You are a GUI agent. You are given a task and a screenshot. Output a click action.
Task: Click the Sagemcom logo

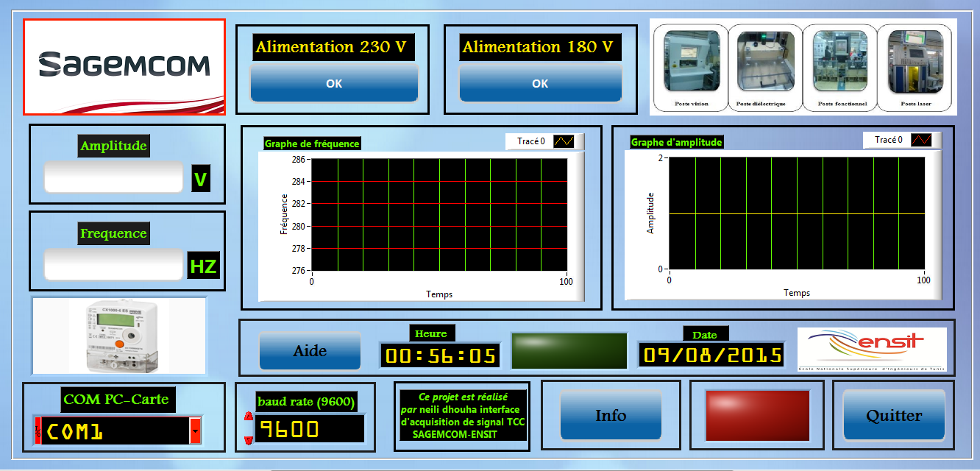(124, 66)
